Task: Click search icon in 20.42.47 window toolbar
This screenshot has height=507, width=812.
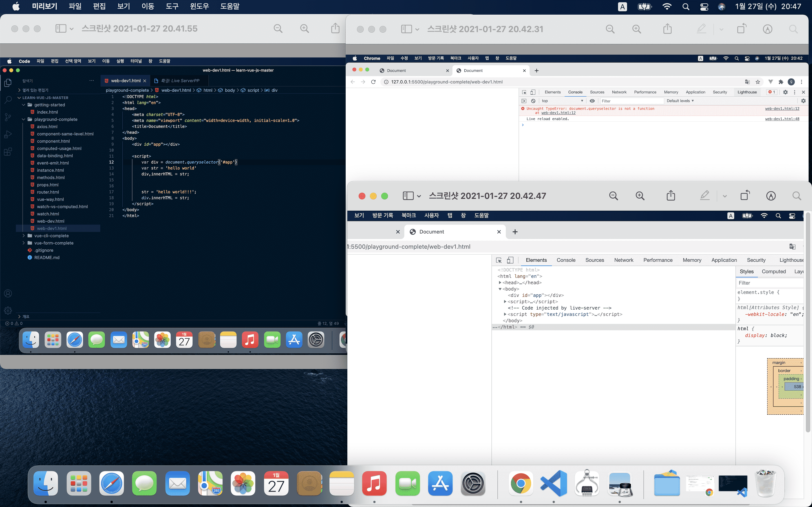Action: [796, 196]
